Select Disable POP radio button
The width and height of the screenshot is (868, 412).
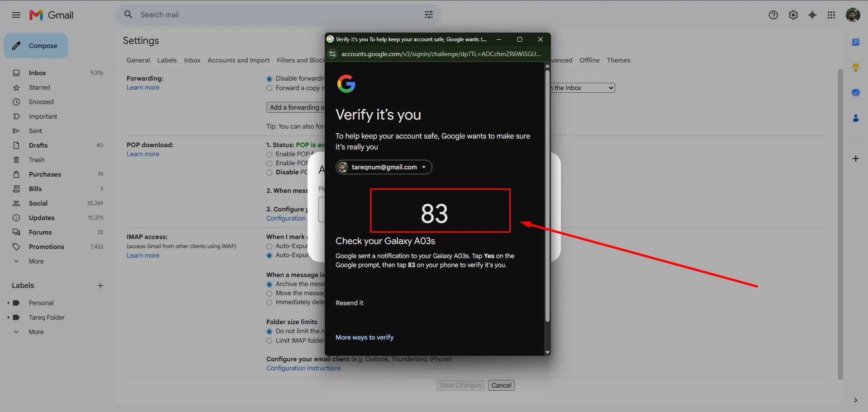pyautogui.click(x=270, y=172)
